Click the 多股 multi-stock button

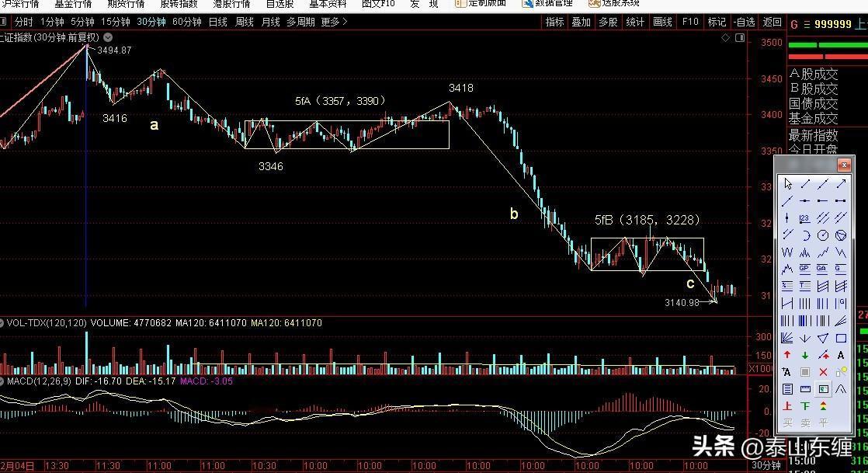pos(608,22)
